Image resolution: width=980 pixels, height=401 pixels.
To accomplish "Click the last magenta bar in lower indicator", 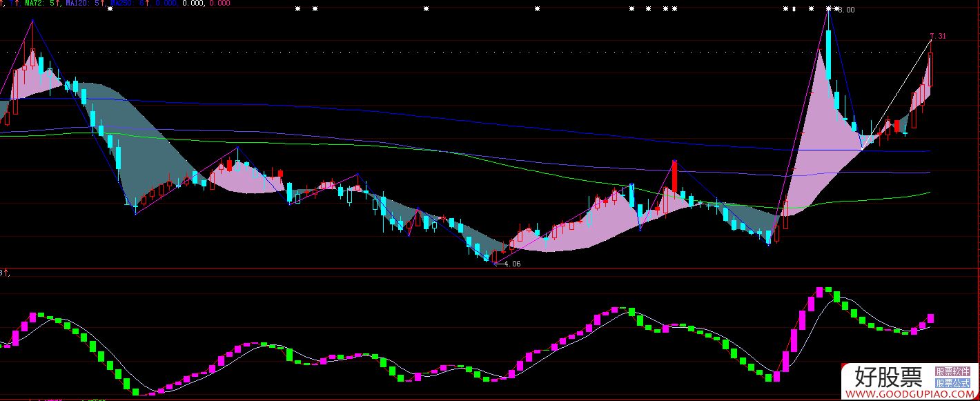I will [930, 318].
